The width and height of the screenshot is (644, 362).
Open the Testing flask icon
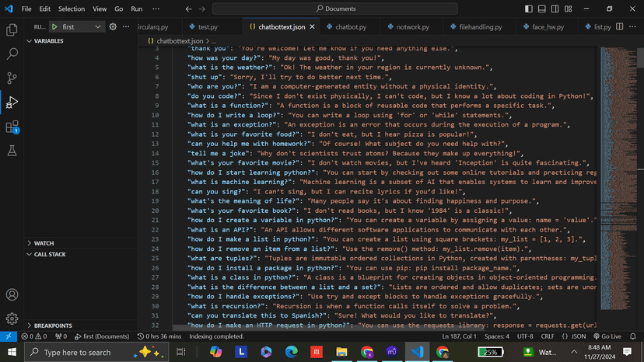coord(12,151)
